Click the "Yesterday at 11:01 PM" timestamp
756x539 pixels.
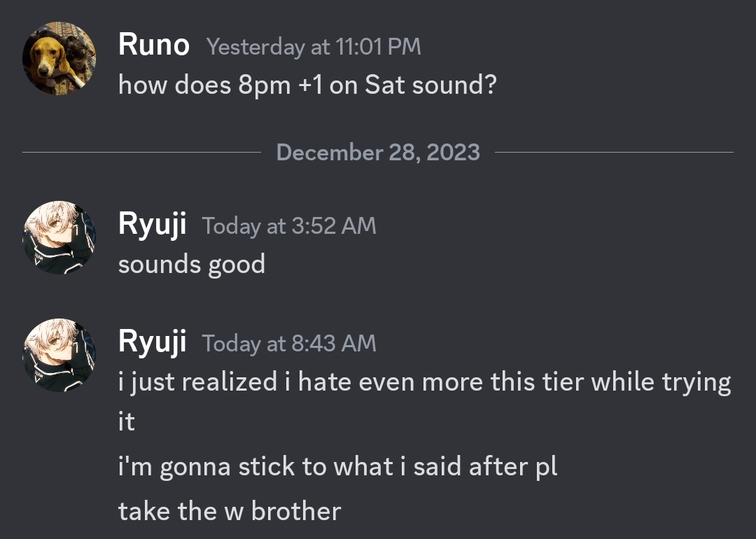(314, 47)
